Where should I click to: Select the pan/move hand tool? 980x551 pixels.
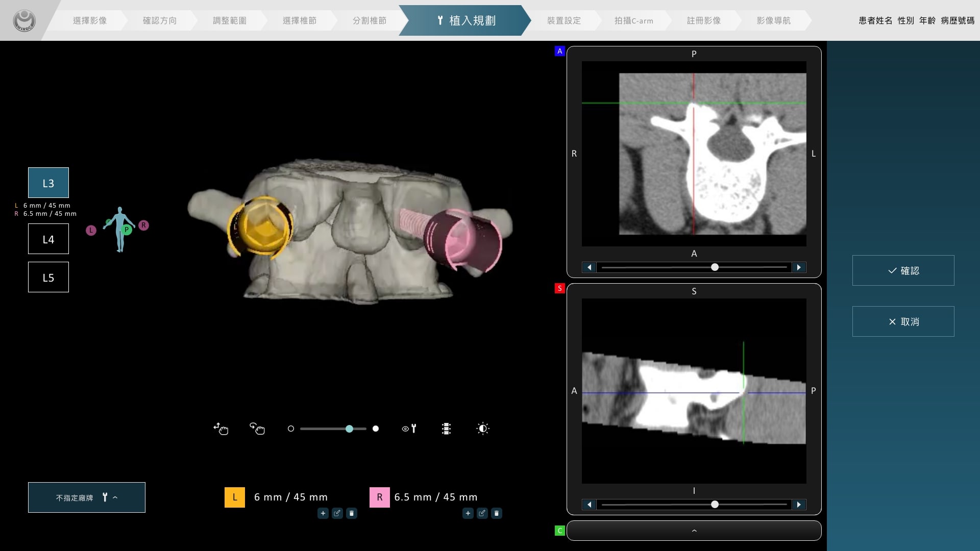(x=220, y=429)
